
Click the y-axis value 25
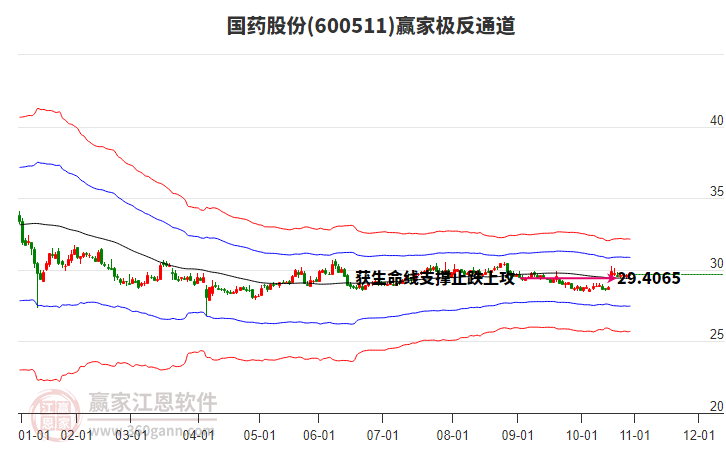pyautogui.click(x=717, y=335)
